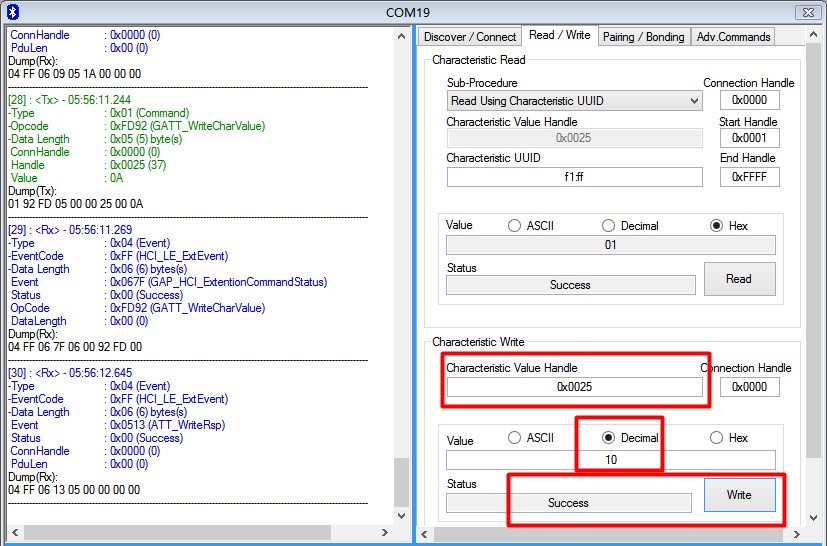Click right panel scroll down arrow
This screenshot has height=546, width=827.
click(813, 518)
